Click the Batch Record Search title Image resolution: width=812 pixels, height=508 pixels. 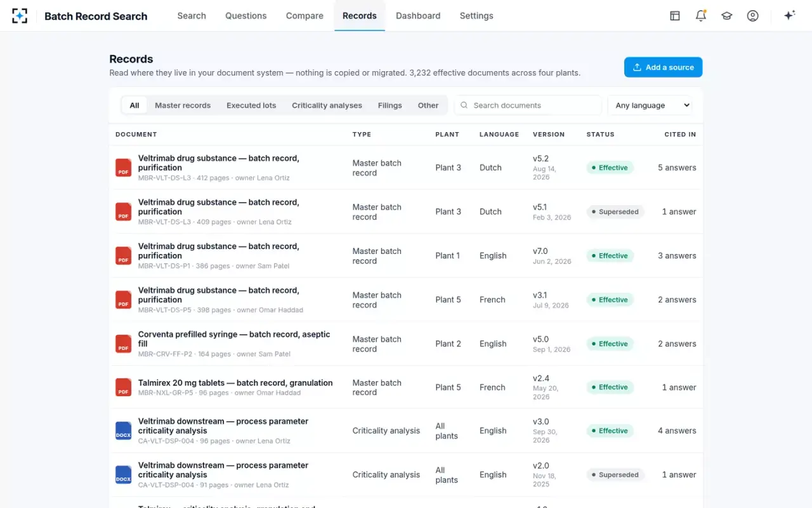point(96,17)
